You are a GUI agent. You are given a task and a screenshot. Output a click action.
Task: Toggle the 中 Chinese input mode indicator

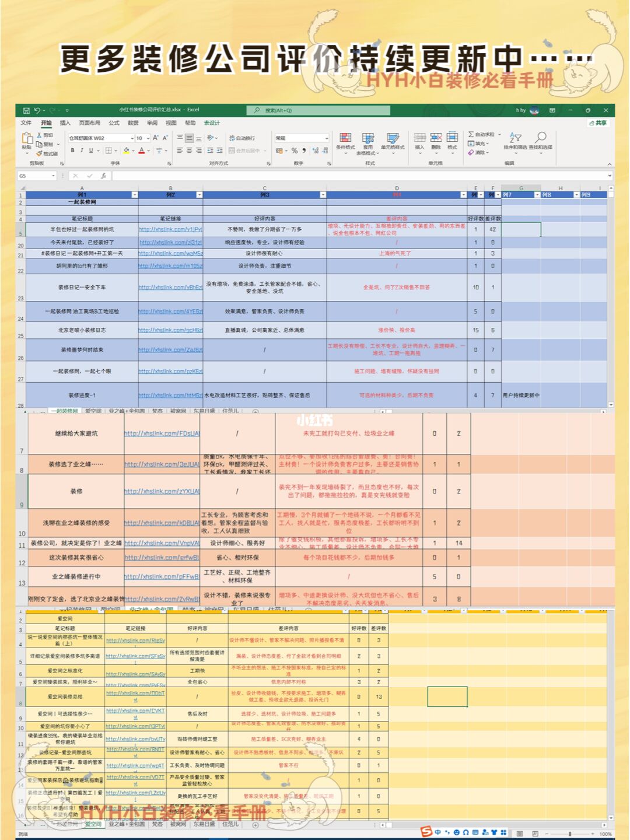437,832
